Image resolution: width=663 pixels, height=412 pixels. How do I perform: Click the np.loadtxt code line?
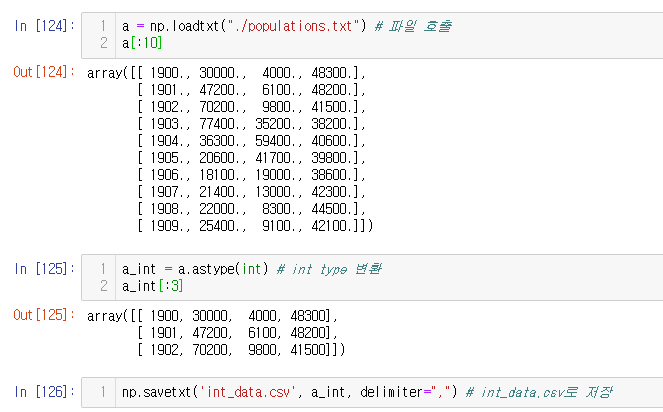coord(287,26)
